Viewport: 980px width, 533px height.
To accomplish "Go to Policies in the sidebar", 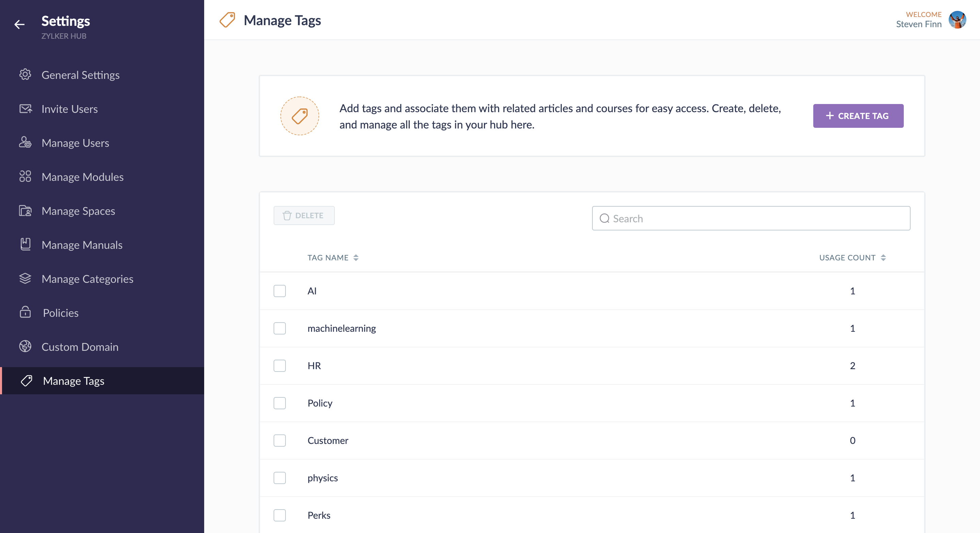I will (x=61, y=312).
